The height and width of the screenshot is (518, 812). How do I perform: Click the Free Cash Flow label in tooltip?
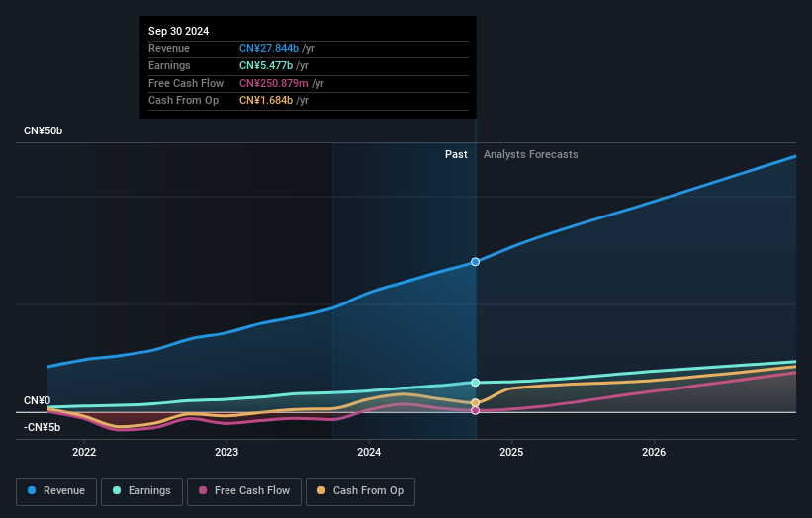(x=186, y=83)
